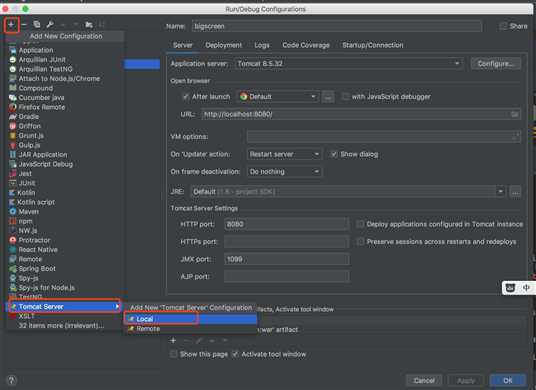Click the Configure... button
Viewport: 536px width, 390px height.
496,64
